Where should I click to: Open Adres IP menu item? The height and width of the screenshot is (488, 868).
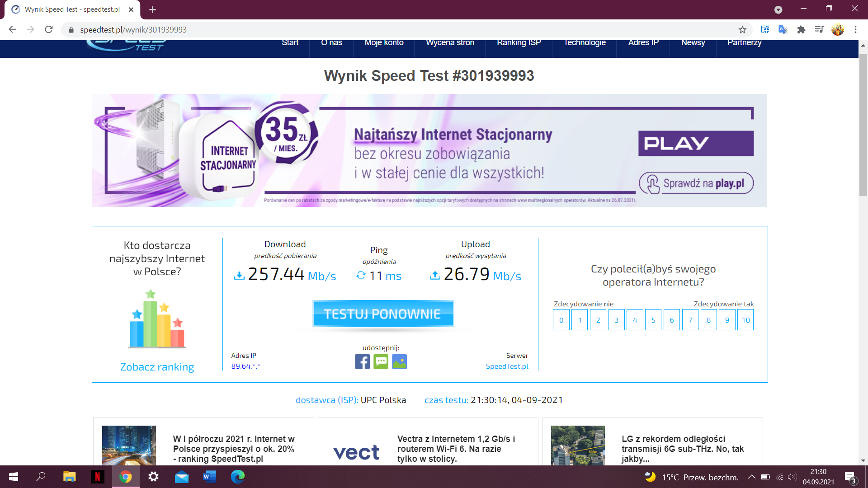[x=643, y=43]
